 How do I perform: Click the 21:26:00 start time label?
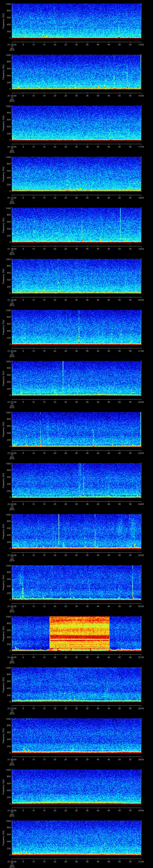pos(12,657)
